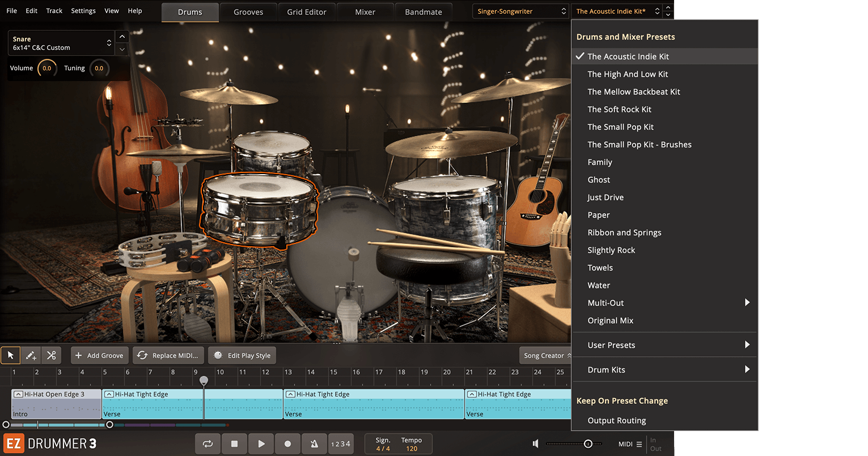868x456 pixels.
Task: Open the View menu
Action: pos(112,11)
